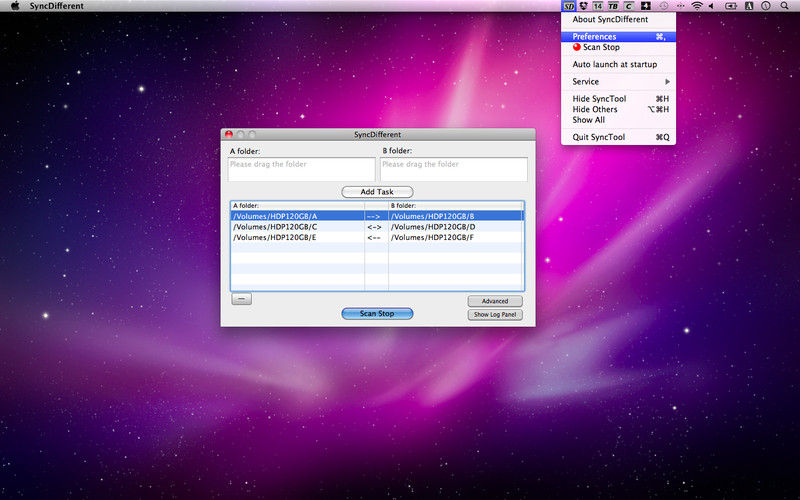Click the 'B folder:' table column header

pos(456,206)
